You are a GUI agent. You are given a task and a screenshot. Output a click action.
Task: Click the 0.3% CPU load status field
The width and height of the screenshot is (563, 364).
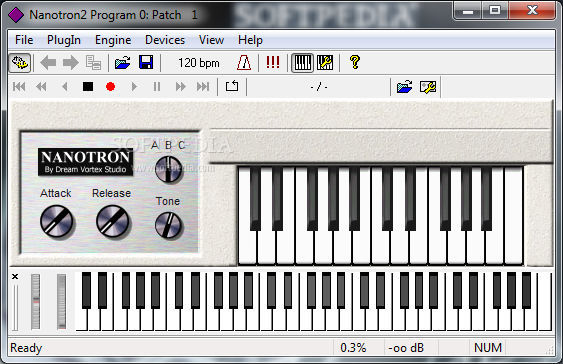(x=353, y=347)
